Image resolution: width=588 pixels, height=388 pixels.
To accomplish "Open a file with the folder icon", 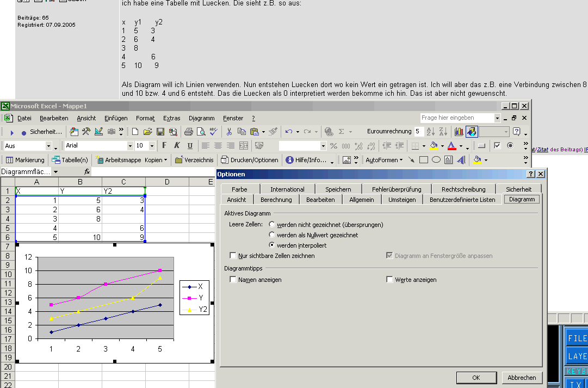I will pos(148,132).
